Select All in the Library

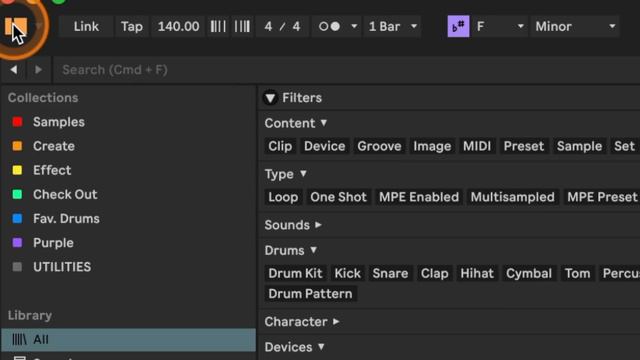128,340
